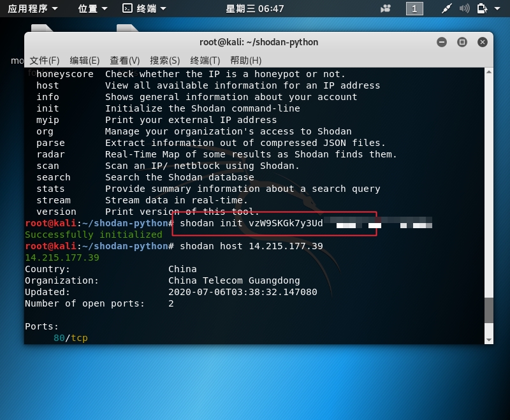510x420 pixels.
Task: Click 'Print your external IP address' description
Action: 191,120
